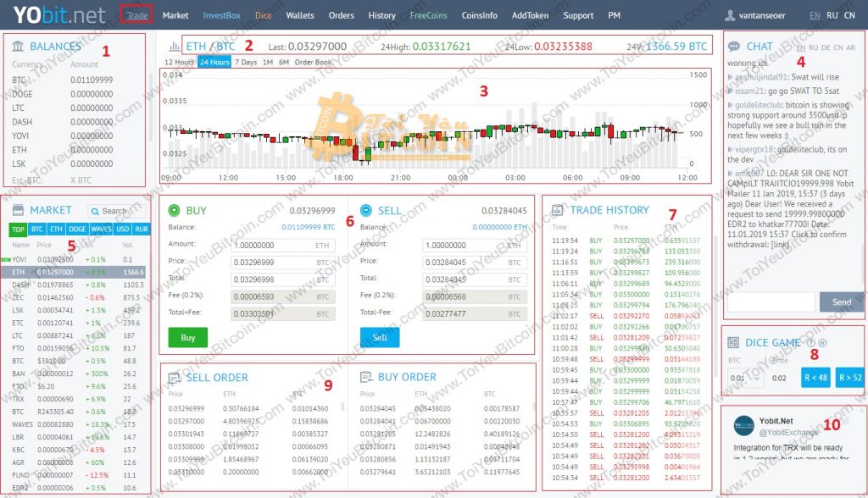Switch chat language to DE
The width and height of the screenshot is (868, 498).
(x=826, y=47)
